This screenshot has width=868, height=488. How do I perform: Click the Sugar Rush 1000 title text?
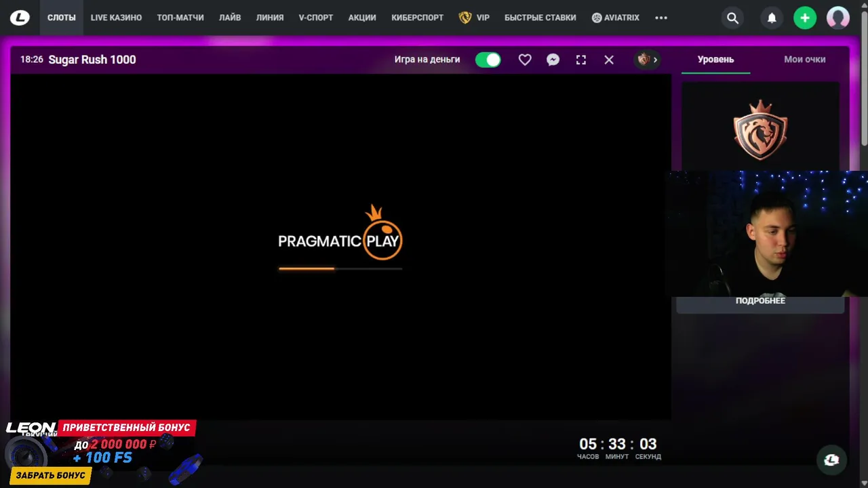coord(92,60)
